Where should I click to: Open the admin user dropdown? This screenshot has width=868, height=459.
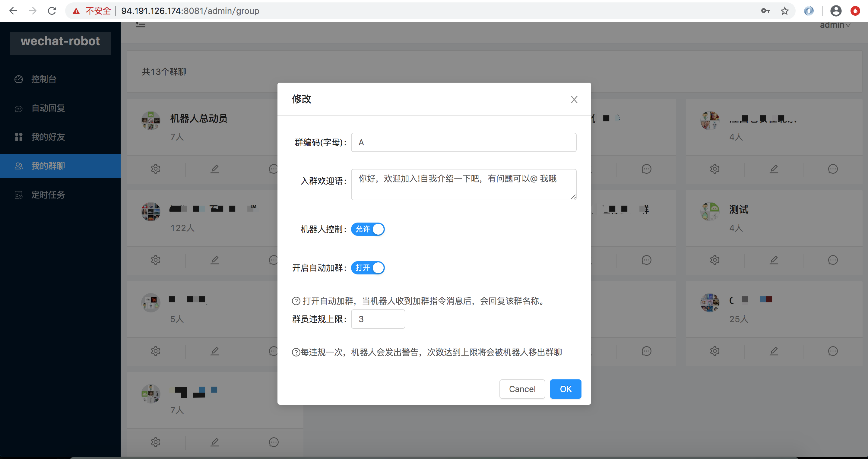click(x=835, y=25)
